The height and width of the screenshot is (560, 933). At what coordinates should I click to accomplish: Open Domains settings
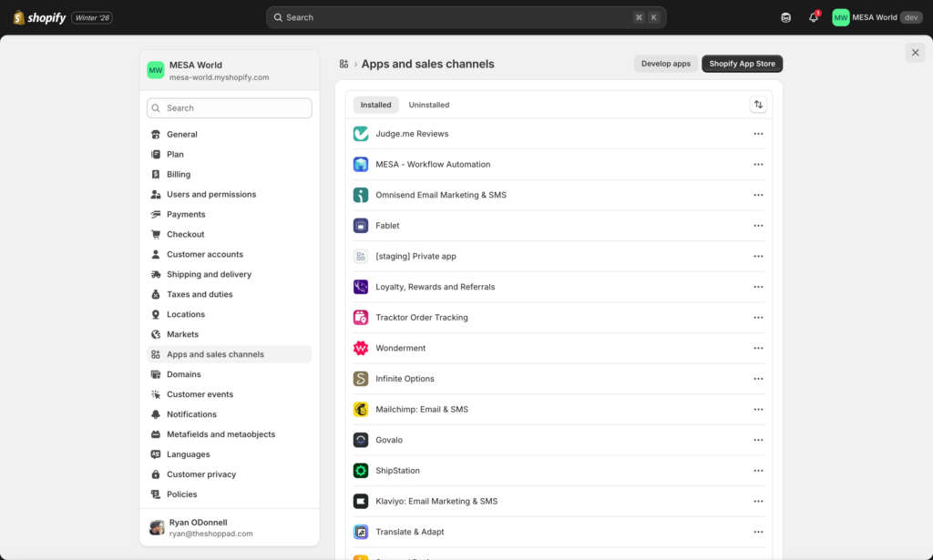click(229, 374)
